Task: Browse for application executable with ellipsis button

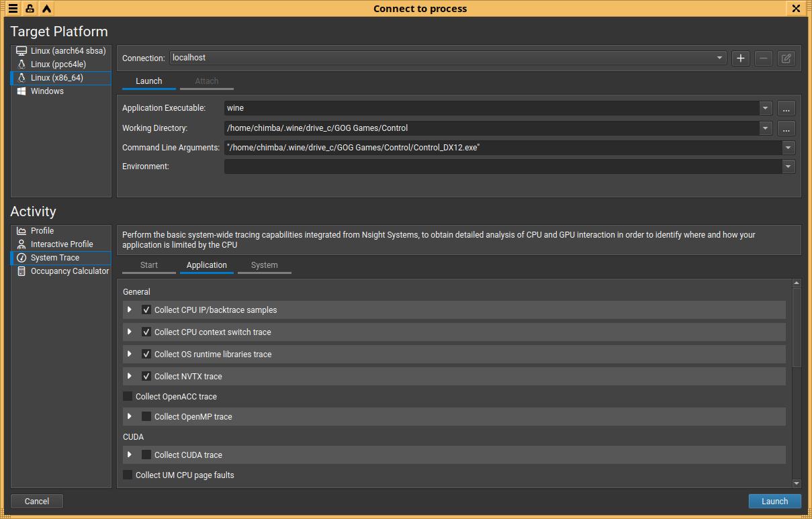Action: pyautogui.click(x=786, y=108)
